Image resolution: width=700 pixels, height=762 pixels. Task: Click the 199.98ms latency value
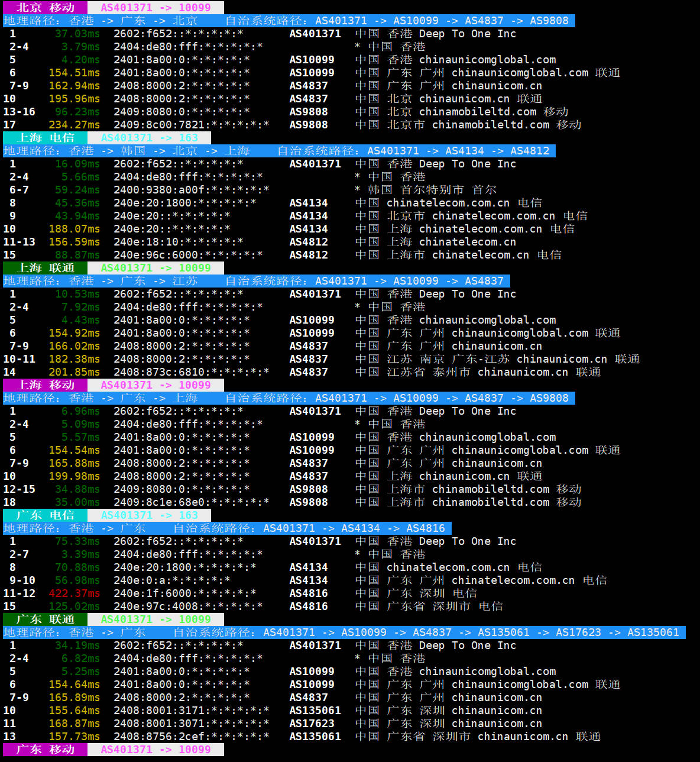click(74, 476)
